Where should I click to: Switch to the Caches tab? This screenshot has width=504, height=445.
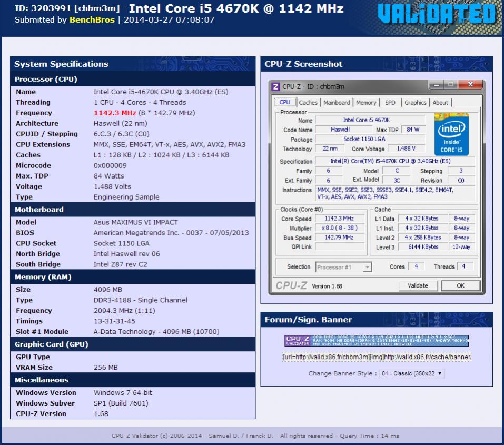pos(308,103)
